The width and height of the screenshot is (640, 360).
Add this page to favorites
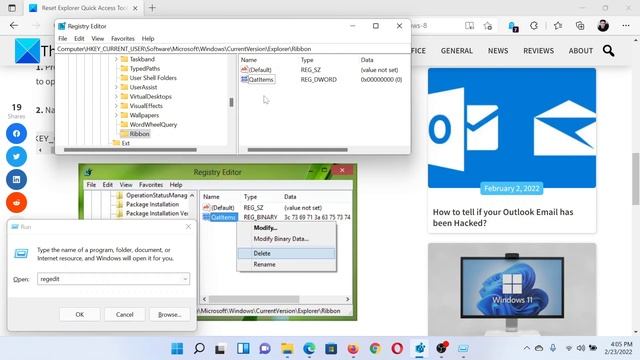point(488,26)
